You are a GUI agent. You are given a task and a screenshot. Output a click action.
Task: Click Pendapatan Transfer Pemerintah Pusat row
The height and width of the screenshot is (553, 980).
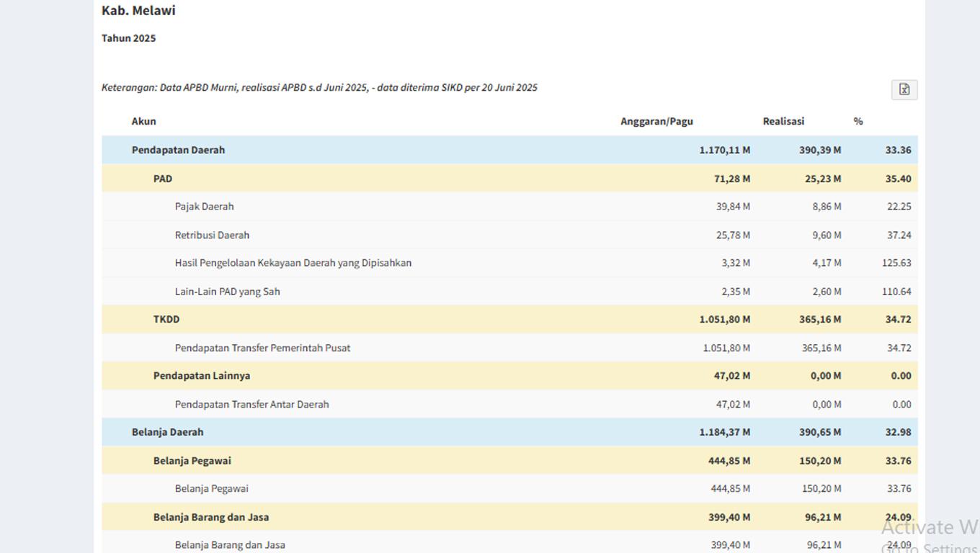point(262,348)
